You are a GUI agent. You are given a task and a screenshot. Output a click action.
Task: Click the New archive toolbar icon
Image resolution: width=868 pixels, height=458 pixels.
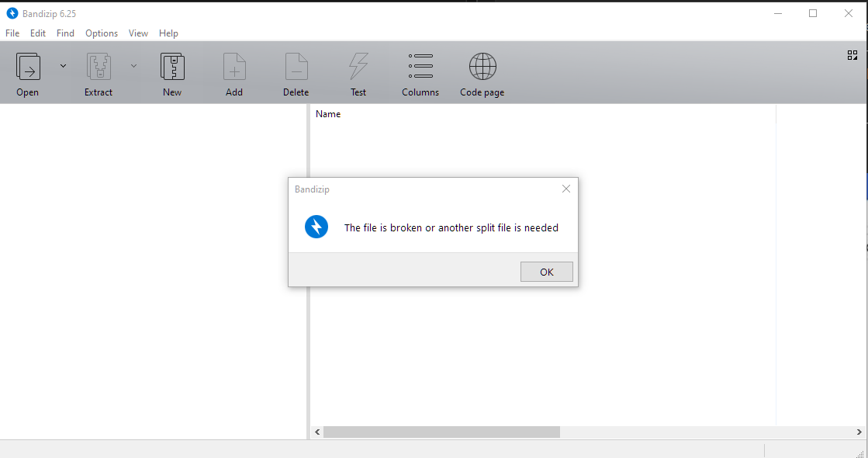pos(172,67)
